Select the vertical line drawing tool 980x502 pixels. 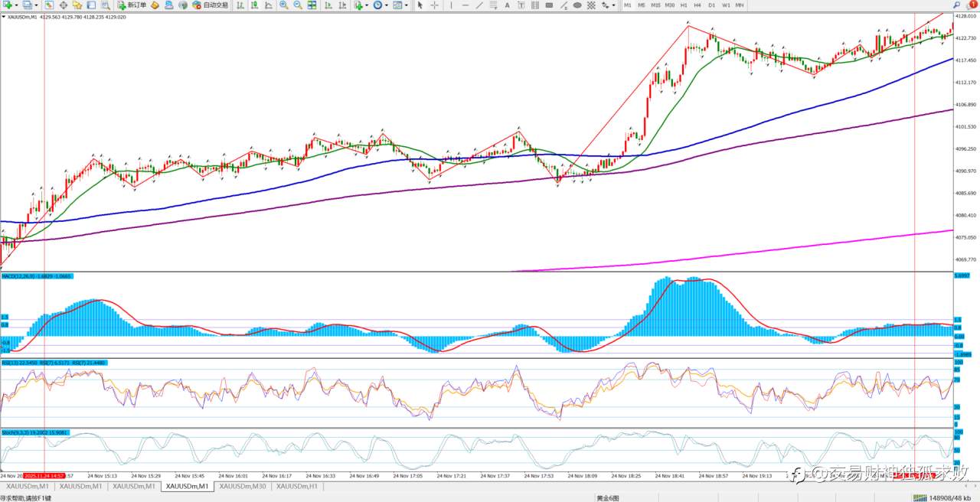tap(452, 5)
